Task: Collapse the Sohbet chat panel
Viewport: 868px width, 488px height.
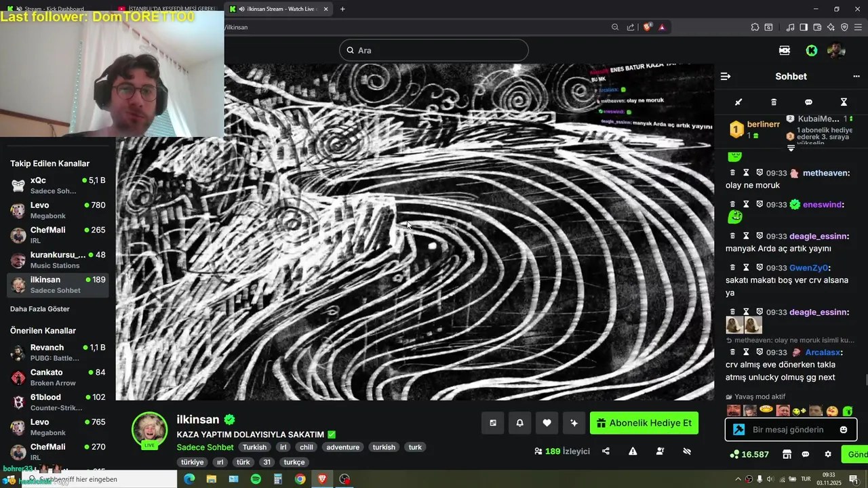Action: click(x=726, y=77)
